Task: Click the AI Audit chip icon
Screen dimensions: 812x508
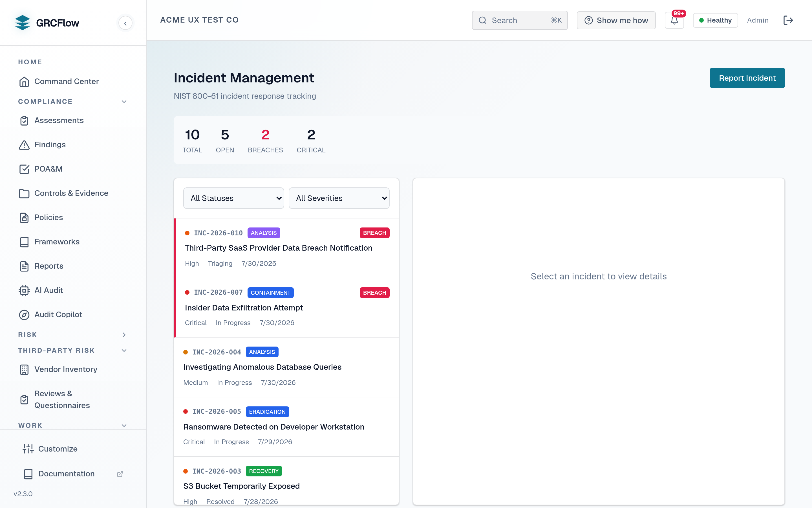Action: point(24,290)
